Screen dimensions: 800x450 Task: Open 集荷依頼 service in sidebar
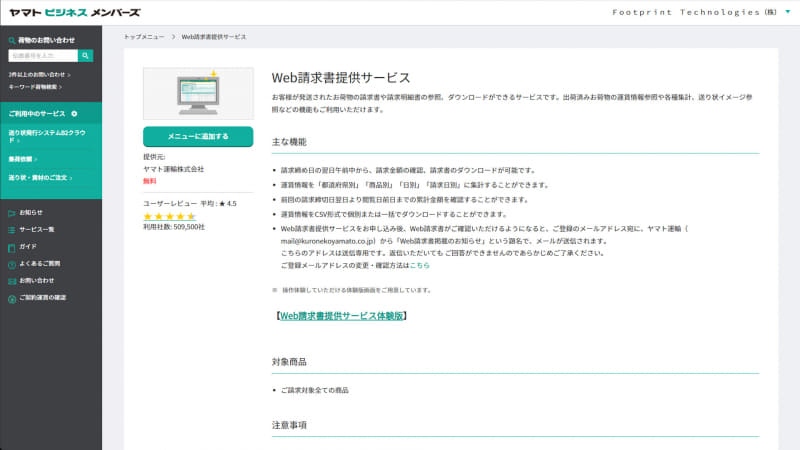(x=22, y=159)
